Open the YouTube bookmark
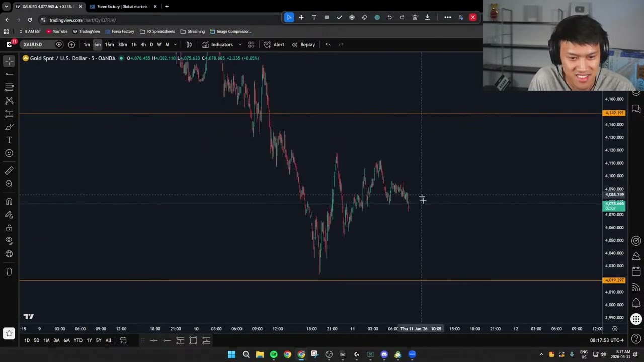 point(57,31)
